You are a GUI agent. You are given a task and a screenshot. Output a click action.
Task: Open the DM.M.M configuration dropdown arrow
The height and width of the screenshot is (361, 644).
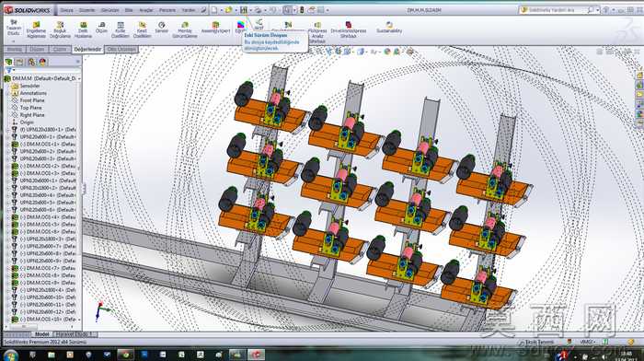(79, 78)
